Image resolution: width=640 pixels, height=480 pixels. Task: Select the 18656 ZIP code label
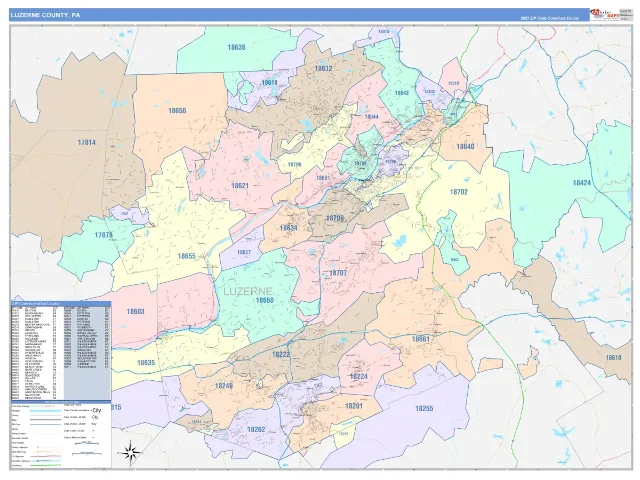pos(177,111)
